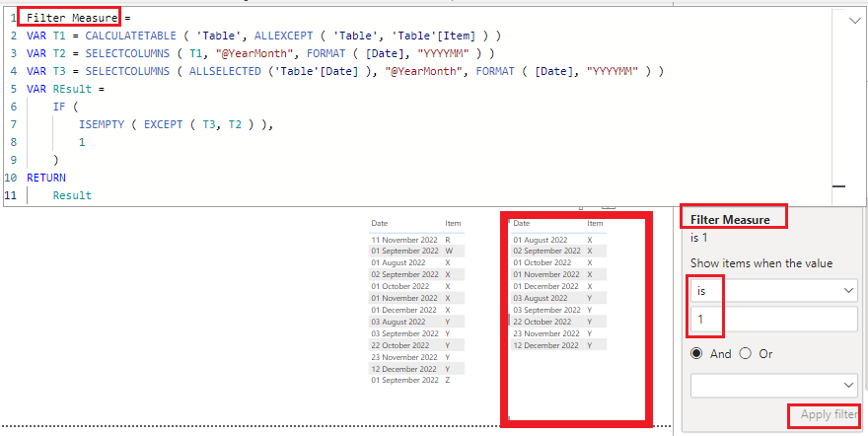Screen dimensions: 868x436
Task: Select the 11 November 2022 row
Action: 417,240
